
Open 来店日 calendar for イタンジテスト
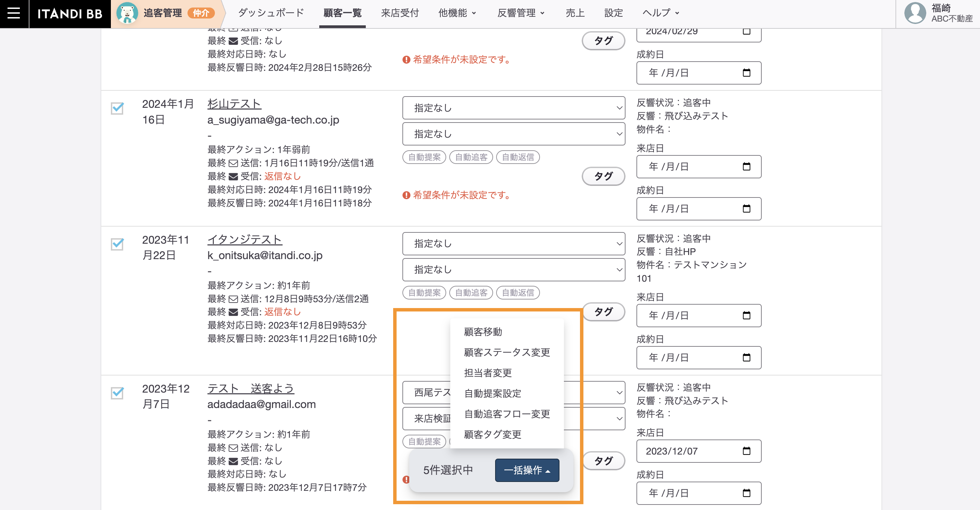point(746,315)
